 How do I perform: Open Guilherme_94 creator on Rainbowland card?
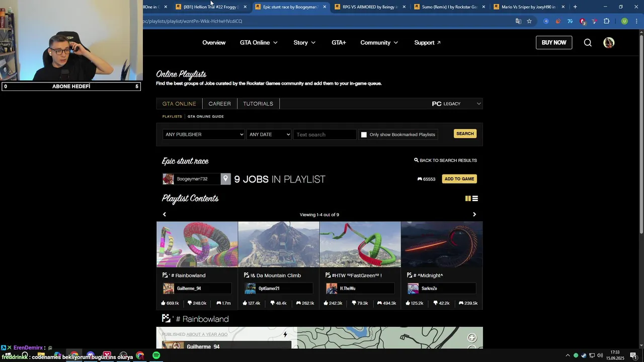[x=197, y=289]
